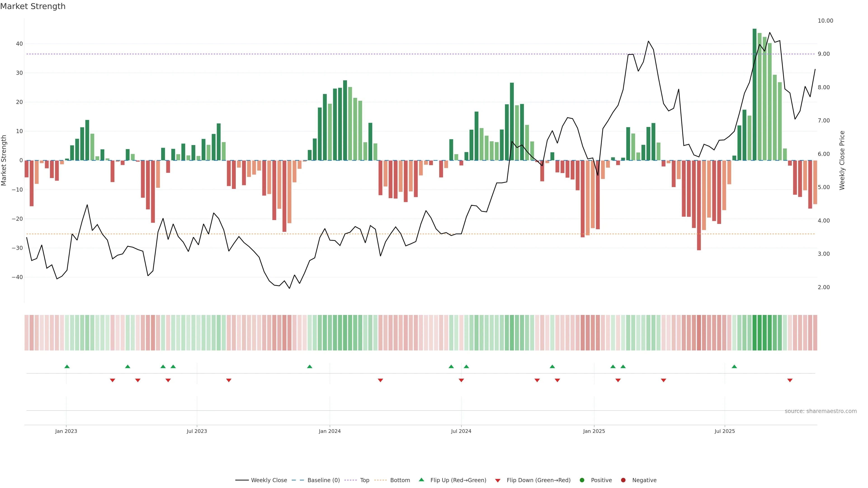Click the Market Strength chart title
The image size is (868, 488).
[33, 6]
